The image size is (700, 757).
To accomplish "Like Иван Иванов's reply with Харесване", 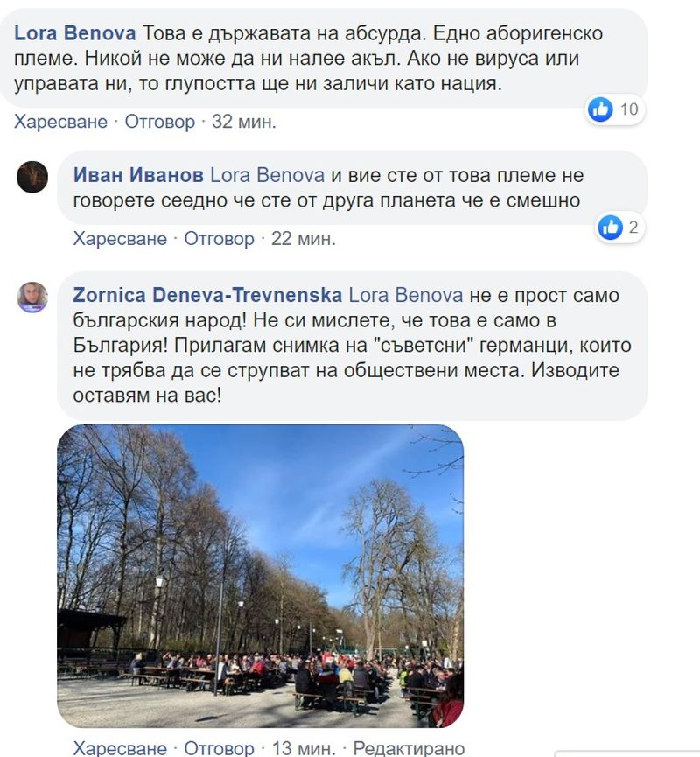I will [x=120, y=239].
